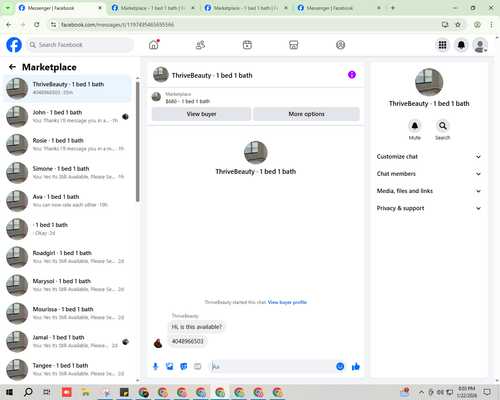This screenshot has height=400, width=500.
Task: Open the Facebook logo home link
Action: point(14,45)
